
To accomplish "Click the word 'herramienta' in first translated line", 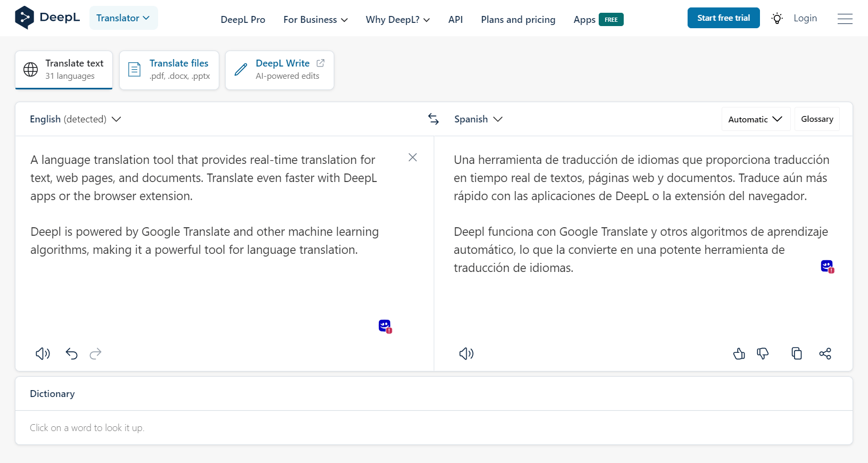I will pos(510,160).
